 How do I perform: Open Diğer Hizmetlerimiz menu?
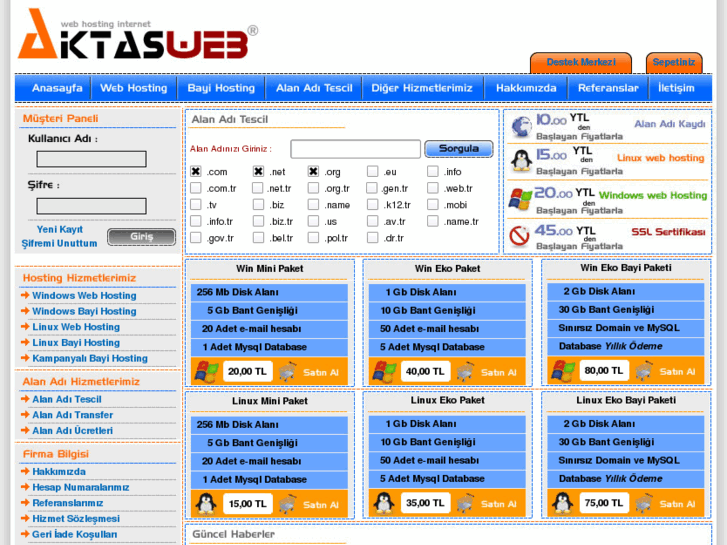[422, 88]
